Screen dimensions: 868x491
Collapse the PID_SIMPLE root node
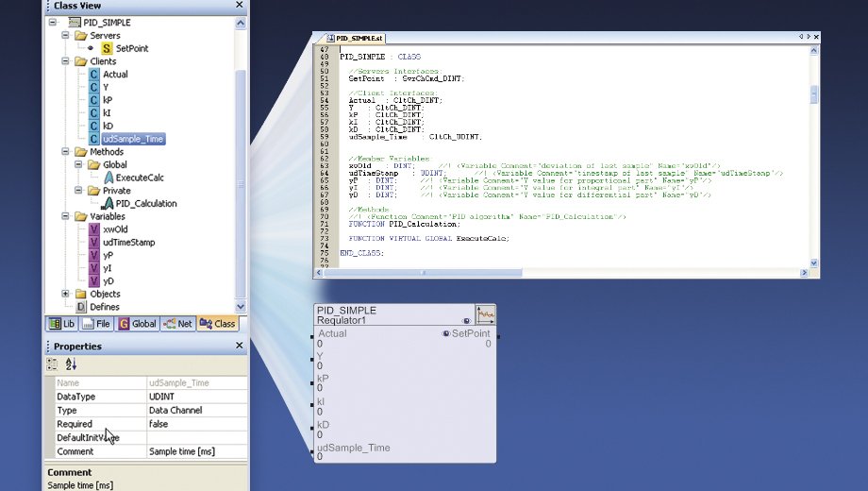[53, 22]
